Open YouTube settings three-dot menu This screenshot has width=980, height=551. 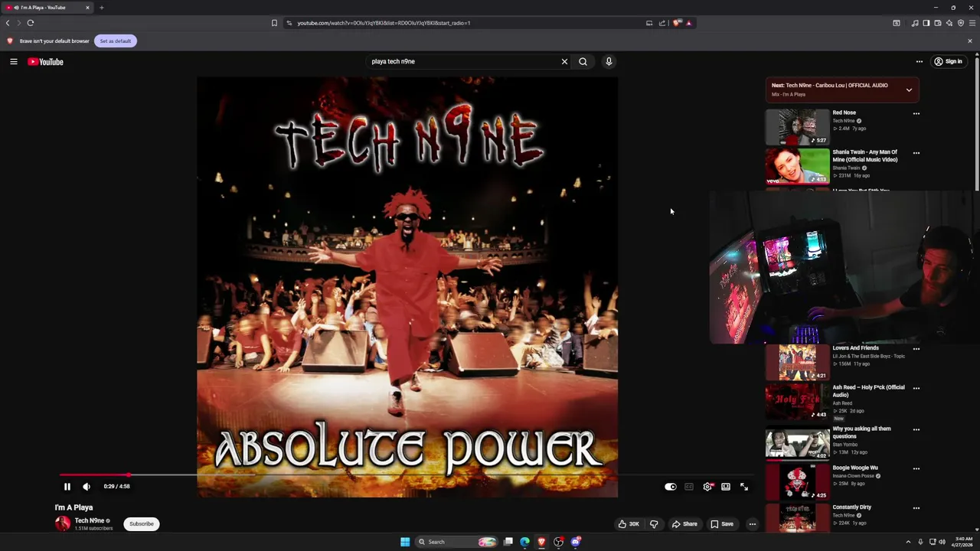point(920,61)
